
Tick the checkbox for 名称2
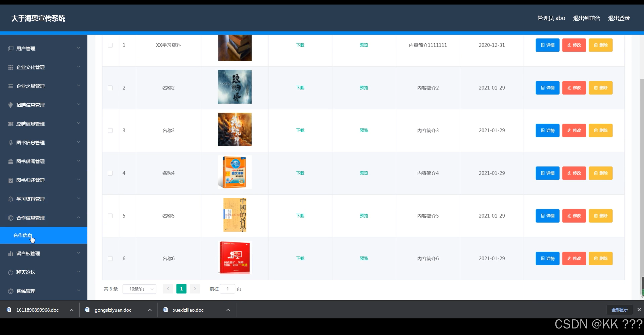point(110,88)
